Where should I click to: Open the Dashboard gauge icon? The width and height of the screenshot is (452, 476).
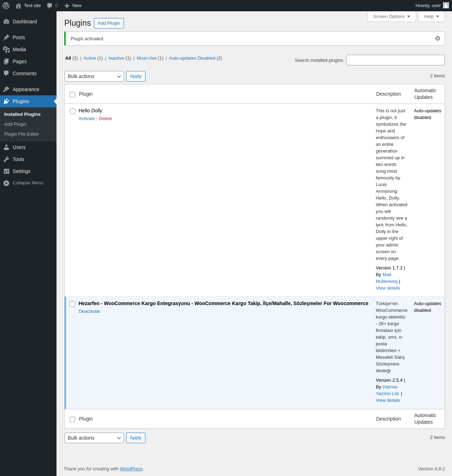pos(6,22)
